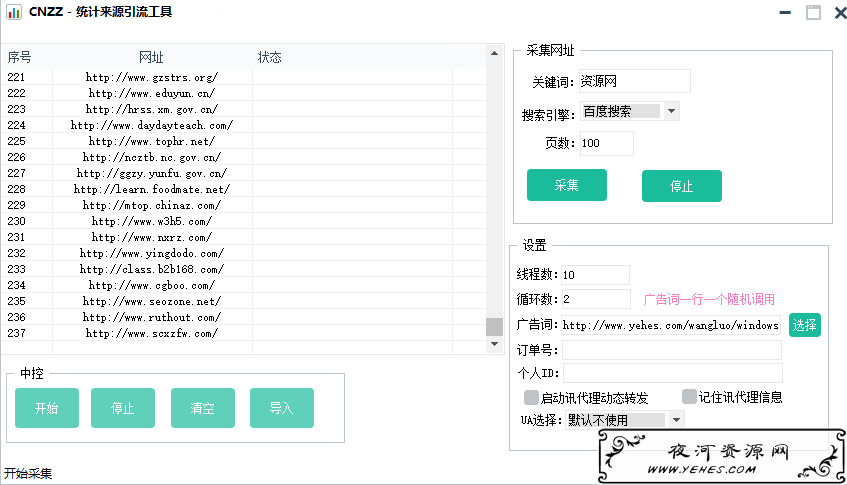Viewport: 847px width, 485px height.
Task: Click the empty 订单号 input field
Action: pyautogui.click(x=671, y=350)
